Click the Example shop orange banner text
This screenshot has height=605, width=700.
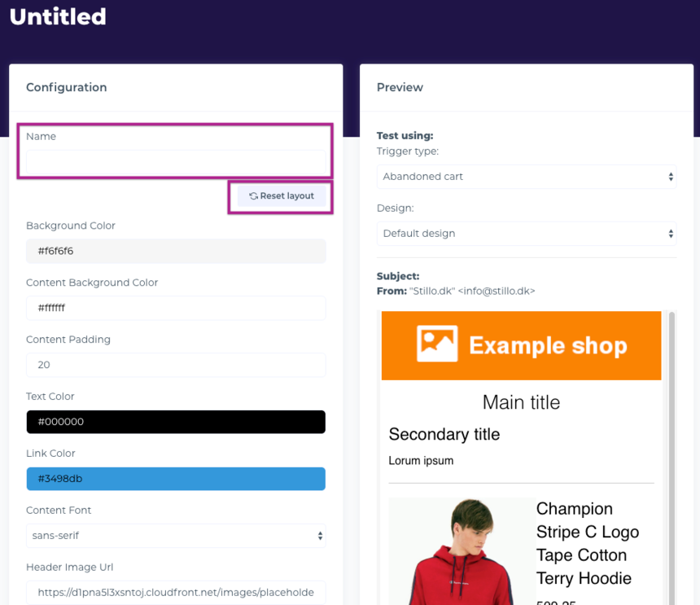(x=548, y=345)
